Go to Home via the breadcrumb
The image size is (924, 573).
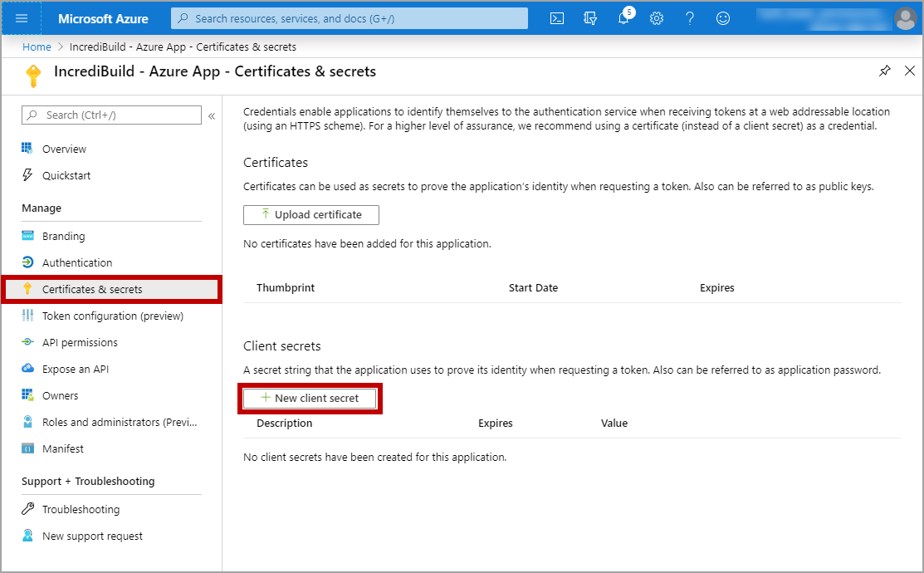(37, 47)
